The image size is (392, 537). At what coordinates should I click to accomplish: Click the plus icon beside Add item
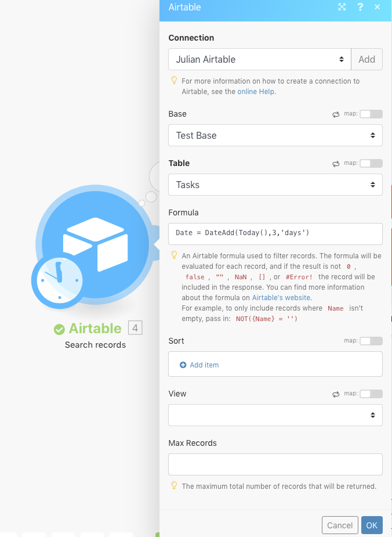pos(183,365)
